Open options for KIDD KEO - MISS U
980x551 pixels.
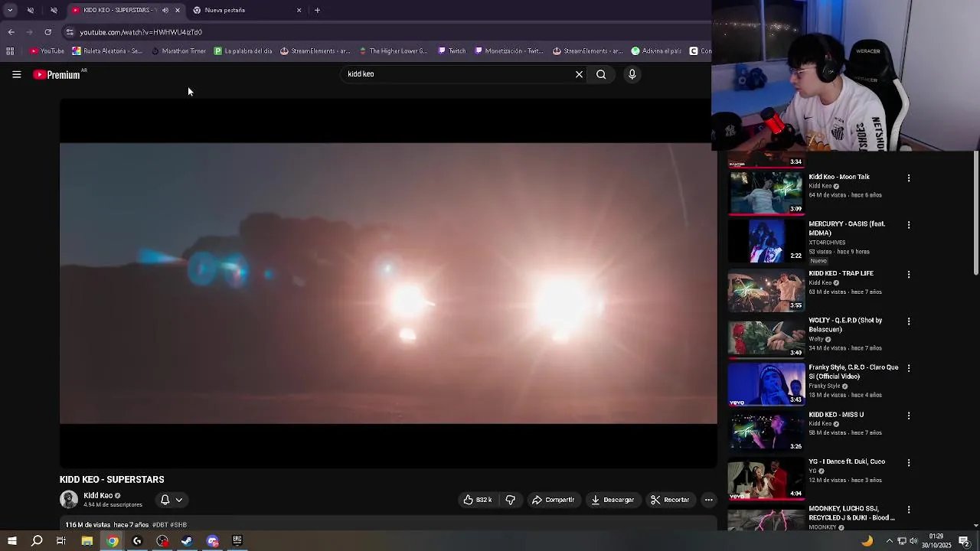tap(909, 416)
